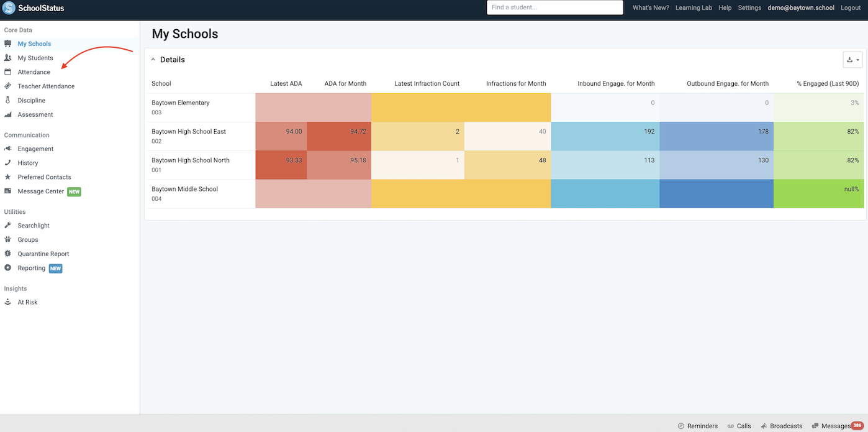Click the Message Center icon
This screenshot has height=432, width=868.
coord(8,191)
